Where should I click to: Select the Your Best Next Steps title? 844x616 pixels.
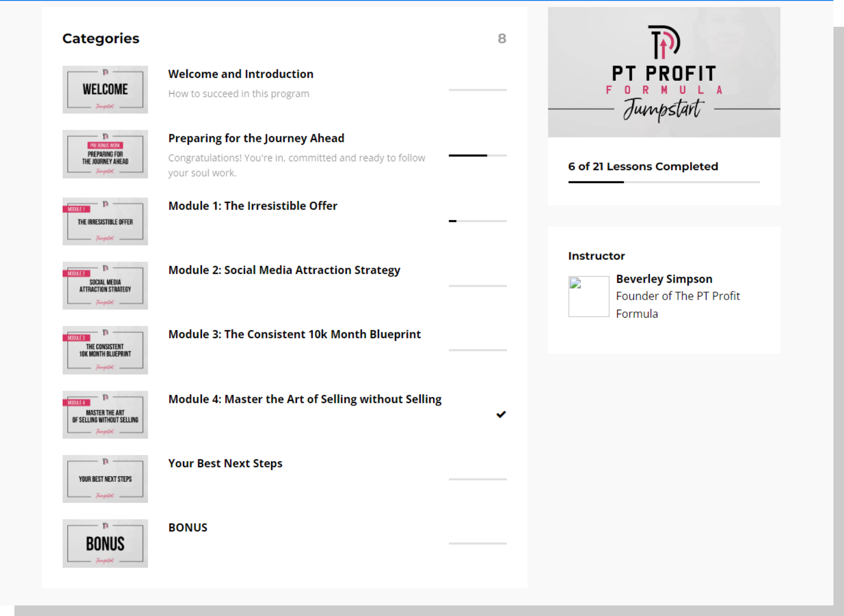pos(225,463)
